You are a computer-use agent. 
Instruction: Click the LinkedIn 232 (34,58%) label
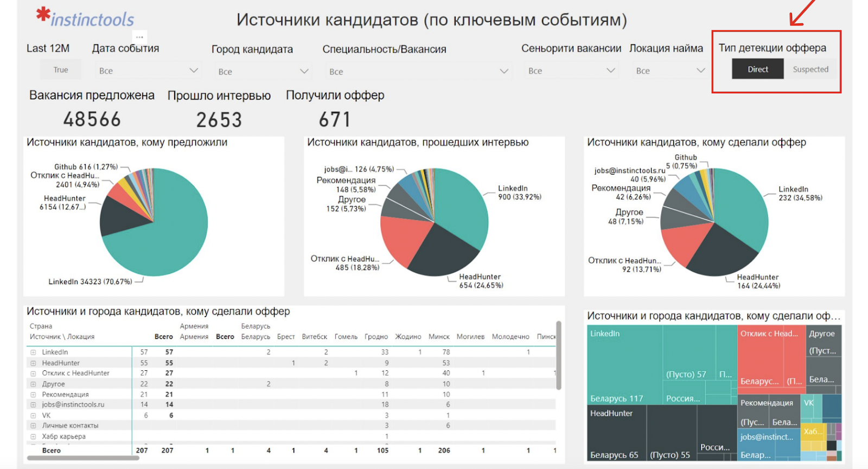point(800,194)
